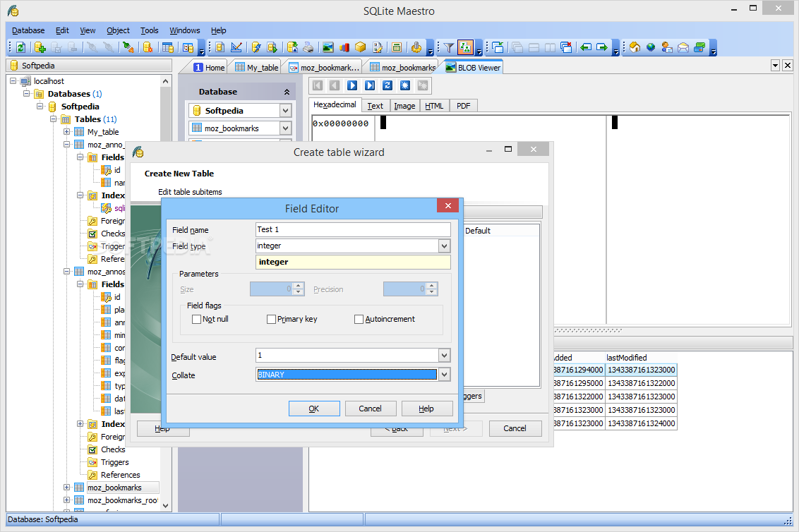This screenshot has width=799, height=532.
Task: Collapse the Database panel header chevron
Action: (x=287, y=92)
